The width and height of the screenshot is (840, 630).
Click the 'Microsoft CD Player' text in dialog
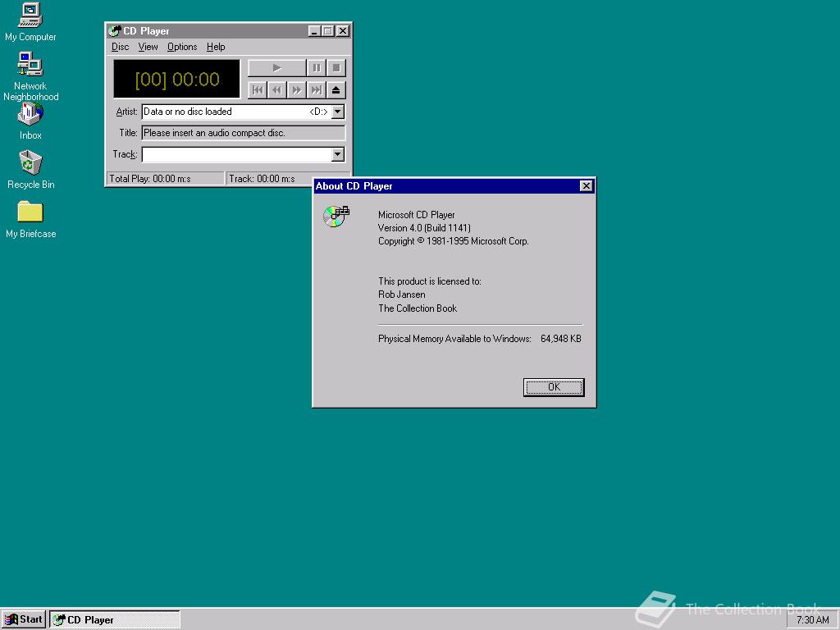coord(416,215)
